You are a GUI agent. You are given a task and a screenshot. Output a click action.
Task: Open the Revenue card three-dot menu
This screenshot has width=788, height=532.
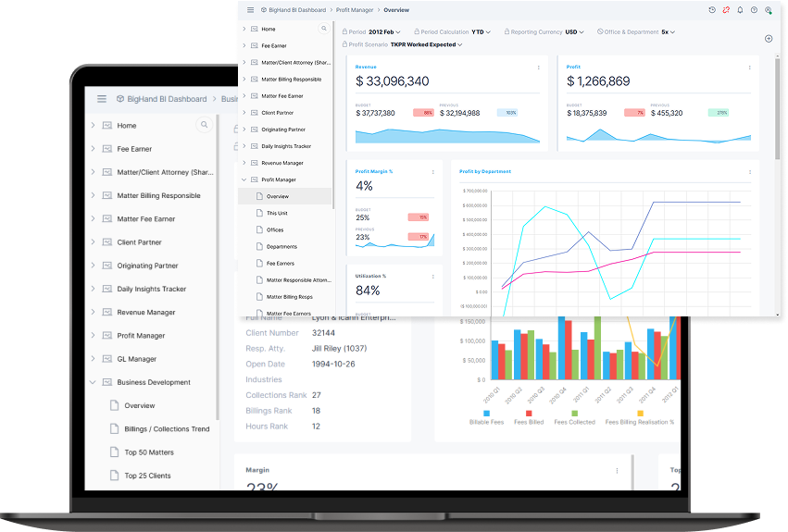point(539,67)
